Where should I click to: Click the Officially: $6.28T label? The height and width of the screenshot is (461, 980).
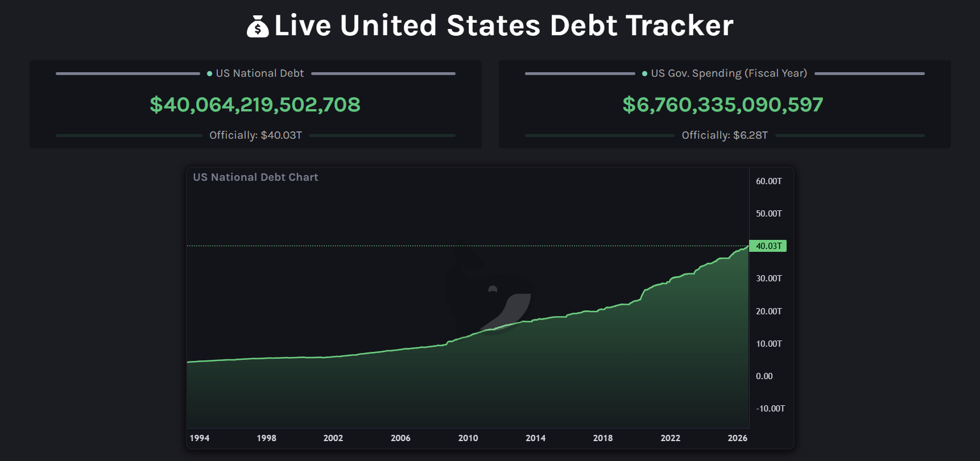click(725, 135)
